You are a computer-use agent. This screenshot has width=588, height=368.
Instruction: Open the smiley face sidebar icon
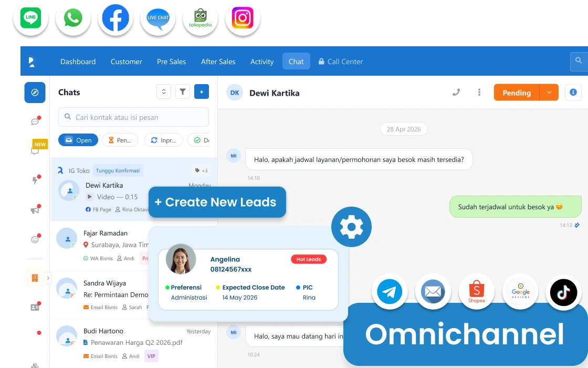[x=35, y=239]
